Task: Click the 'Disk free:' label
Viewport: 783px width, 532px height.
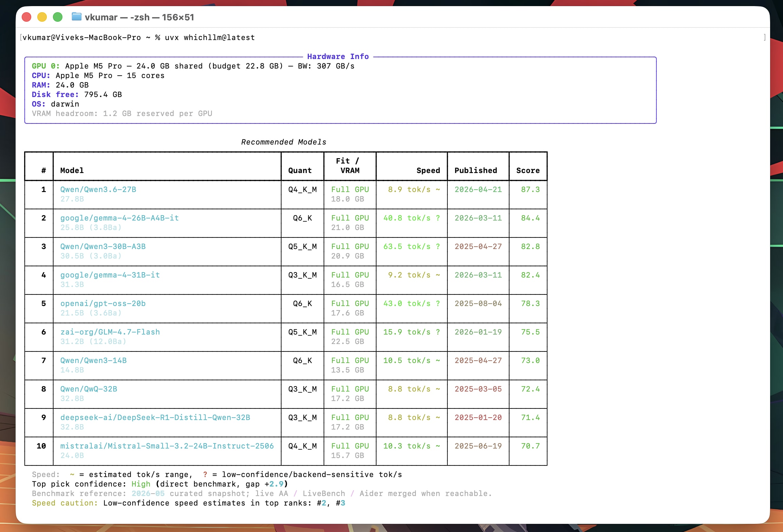Action: (55, 95)
